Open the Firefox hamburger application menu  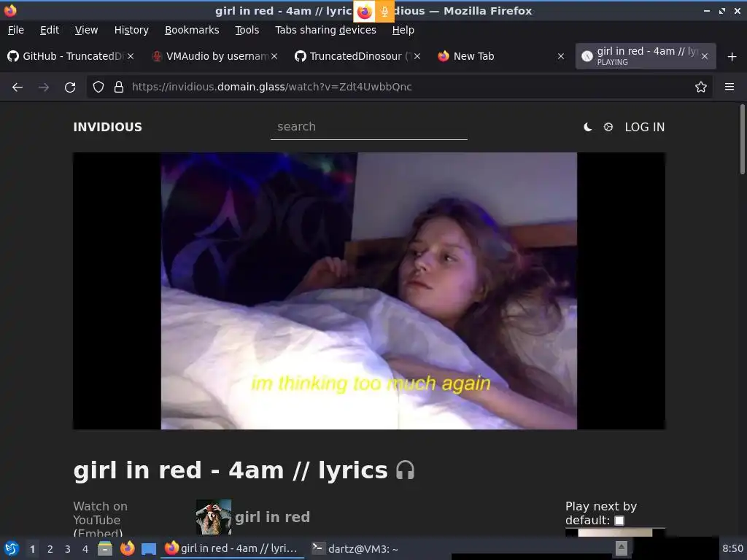pos(729,87)
